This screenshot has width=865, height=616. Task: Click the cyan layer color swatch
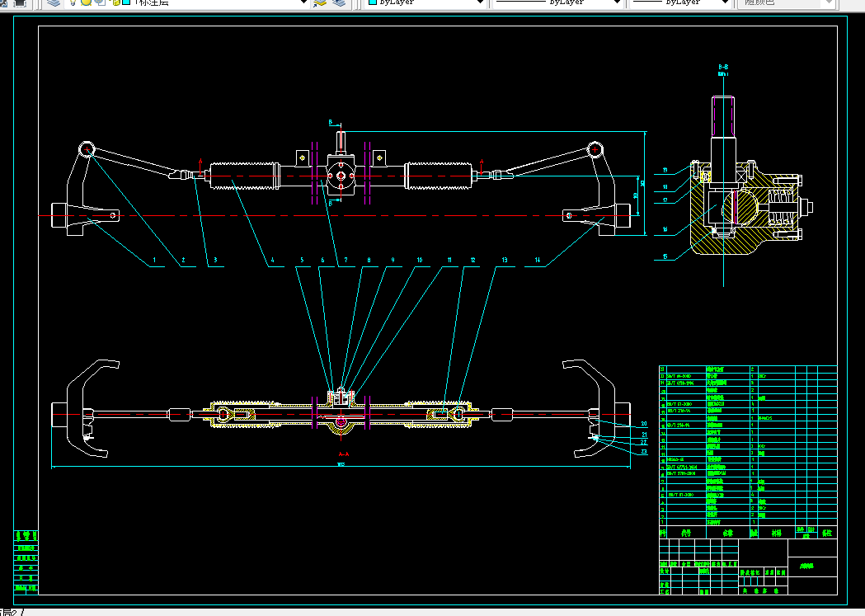point(126,2)
